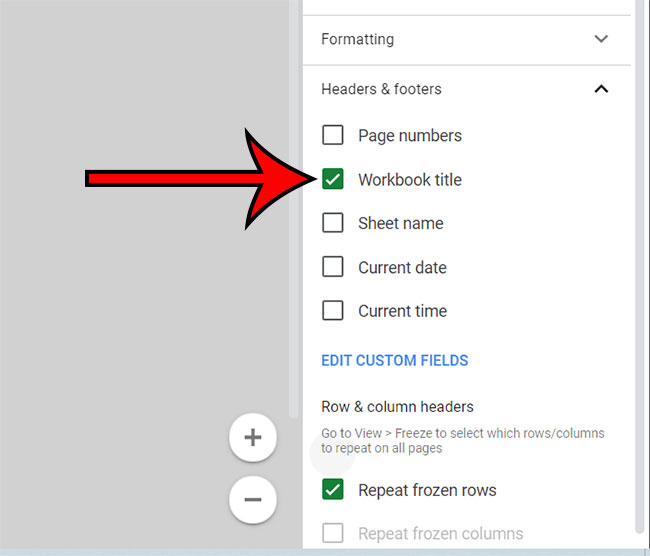This screenshot has height=556, width=650.
Task: Click the Row & column headers heading
Action: point(397,407)
